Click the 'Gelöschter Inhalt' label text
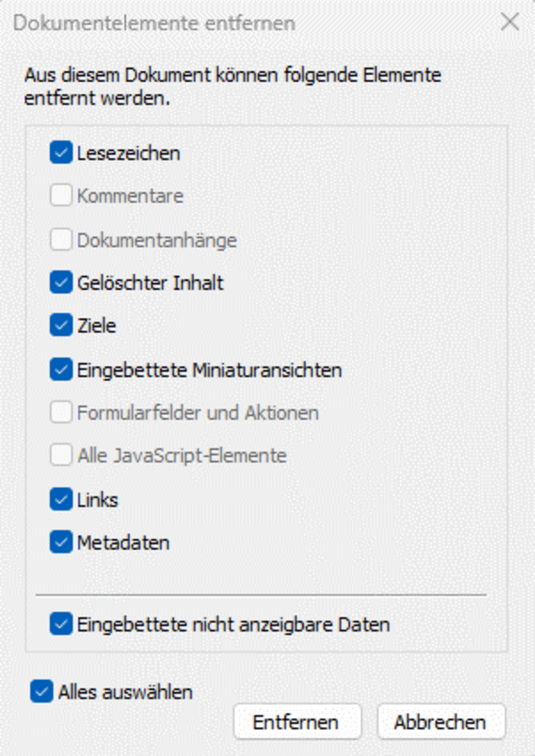 click(x=150, y=283)
